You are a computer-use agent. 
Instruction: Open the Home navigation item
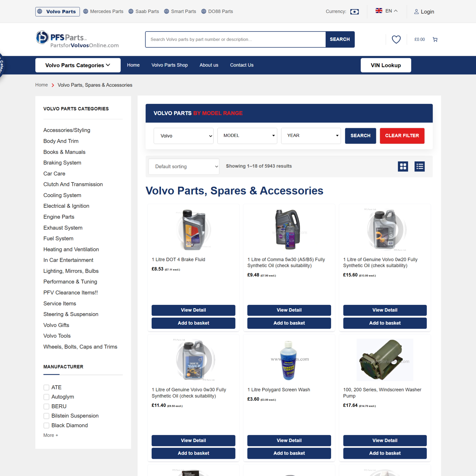coord(133,65)
